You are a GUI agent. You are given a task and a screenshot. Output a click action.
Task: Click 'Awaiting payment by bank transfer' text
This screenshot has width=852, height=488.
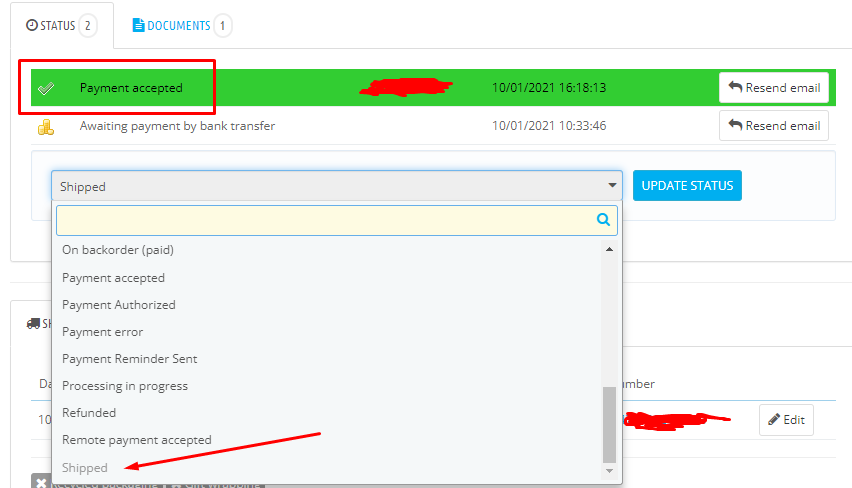pyautogui.click(x=177, y=126)
